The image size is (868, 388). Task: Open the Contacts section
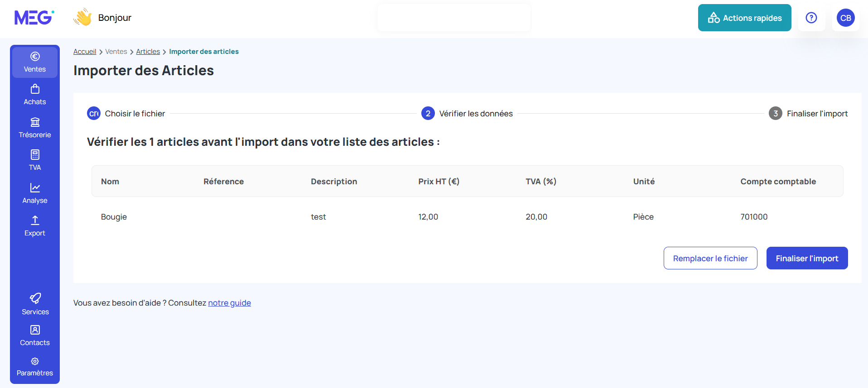[35, 335]
